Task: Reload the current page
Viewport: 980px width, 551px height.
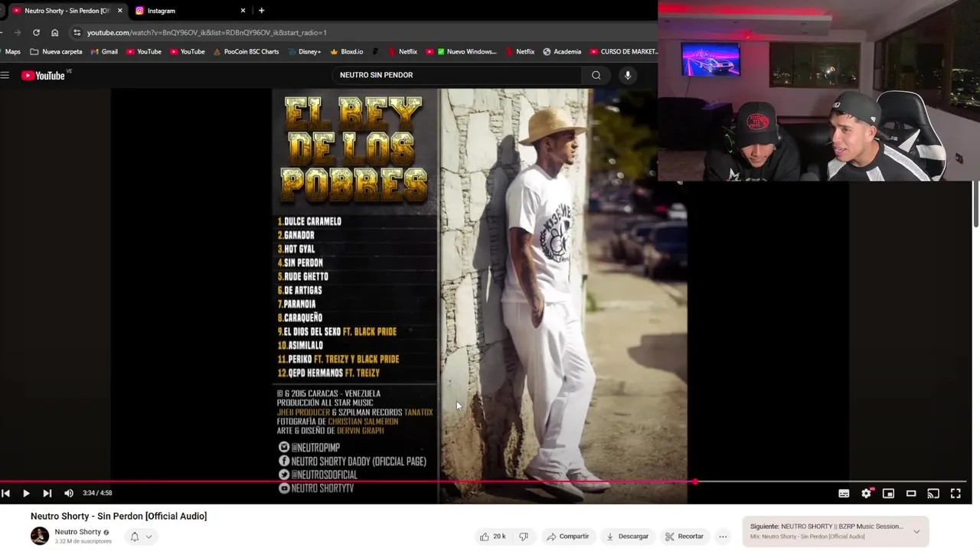Action: [x=36, y=32]
